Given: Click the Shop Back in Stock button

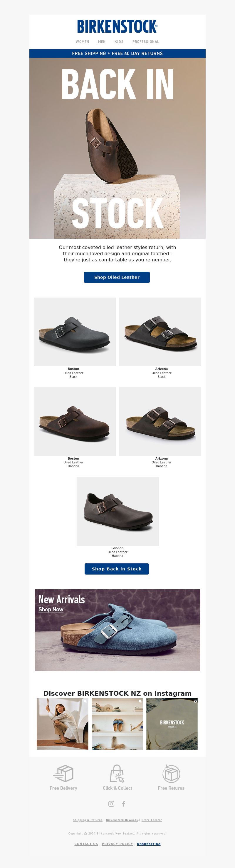Looking at the screenshot, I should click(x=117, y=569).
